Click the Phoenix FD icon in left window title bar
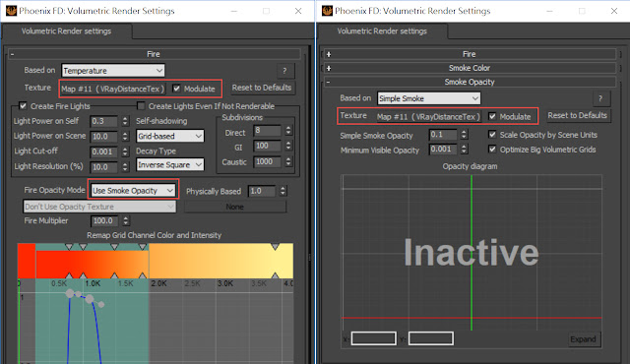Viewport: 630px width, 364px height. (11, 11)
